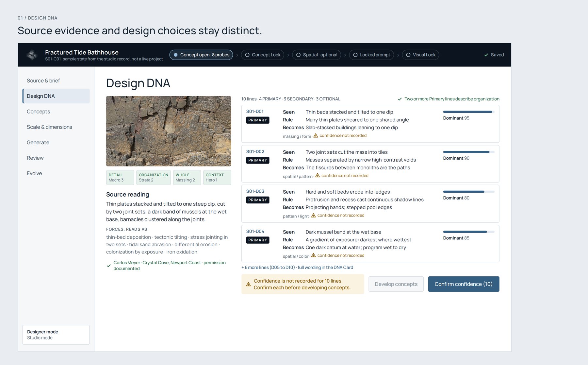Click the warning icon in confidence banner
Viewport: 588px width, 365px height.
click(248, 284)
